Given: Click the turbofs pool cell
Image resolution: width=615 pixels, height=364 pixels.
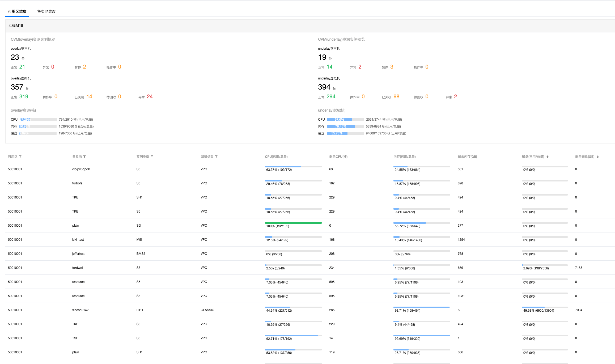Looking at the screenshot, I should click(x=77, y=183).
